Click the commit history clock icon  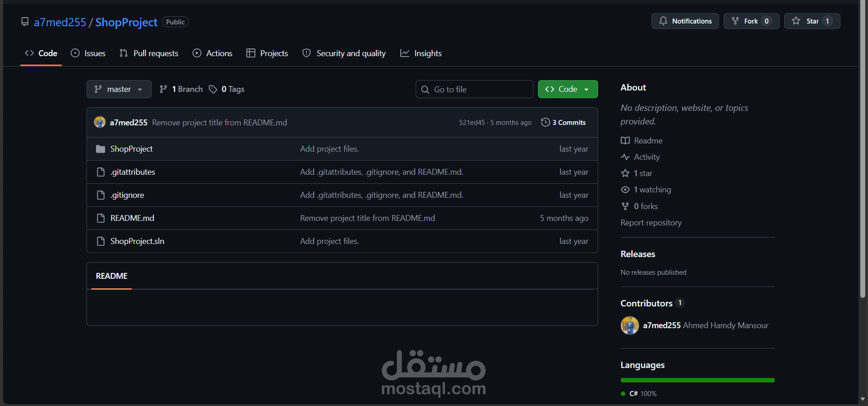[546, 122]
